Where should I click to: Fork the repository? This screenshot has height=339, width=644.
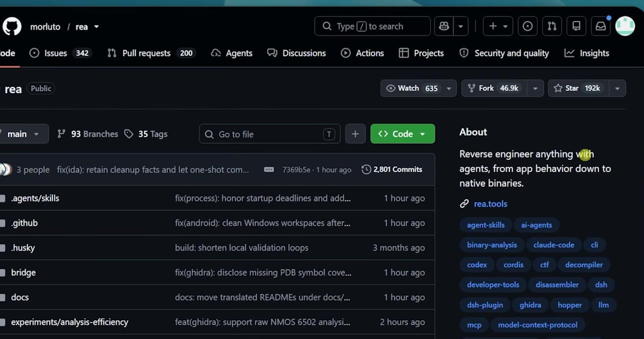[494, 88]
